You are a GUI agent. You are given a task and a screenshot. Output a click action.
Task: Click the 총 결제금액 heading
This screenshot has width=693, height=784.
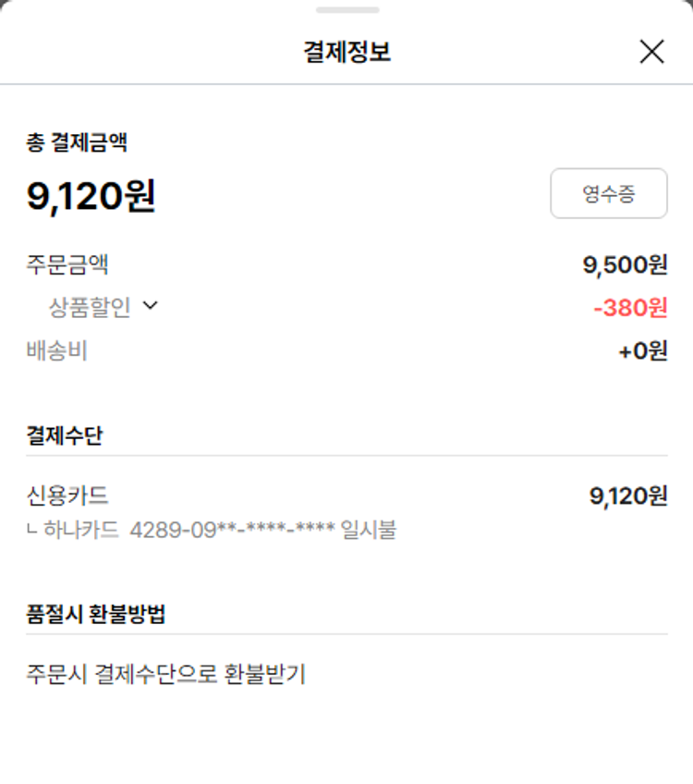(x=77, y=142)
